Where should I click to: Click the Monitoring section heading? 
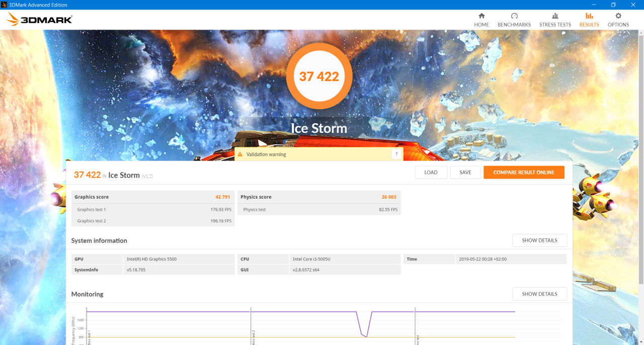click(87, 294)
